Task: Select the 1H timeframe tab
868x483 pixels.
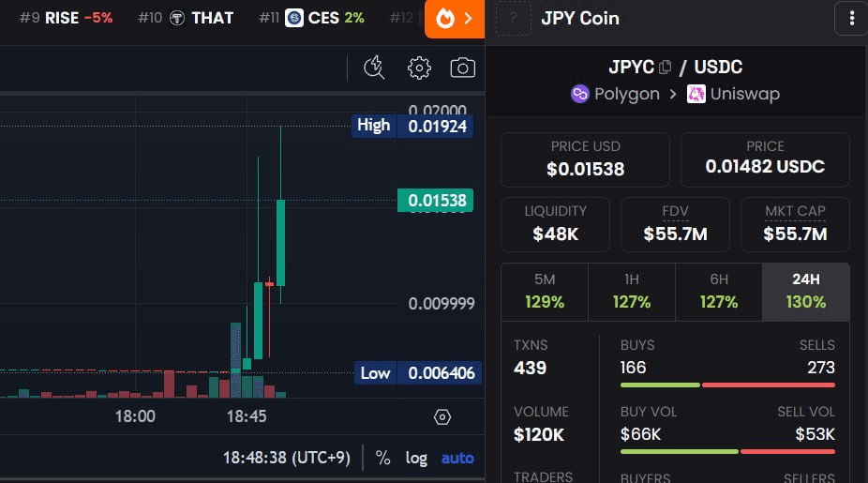Action: tap(632, 292)
